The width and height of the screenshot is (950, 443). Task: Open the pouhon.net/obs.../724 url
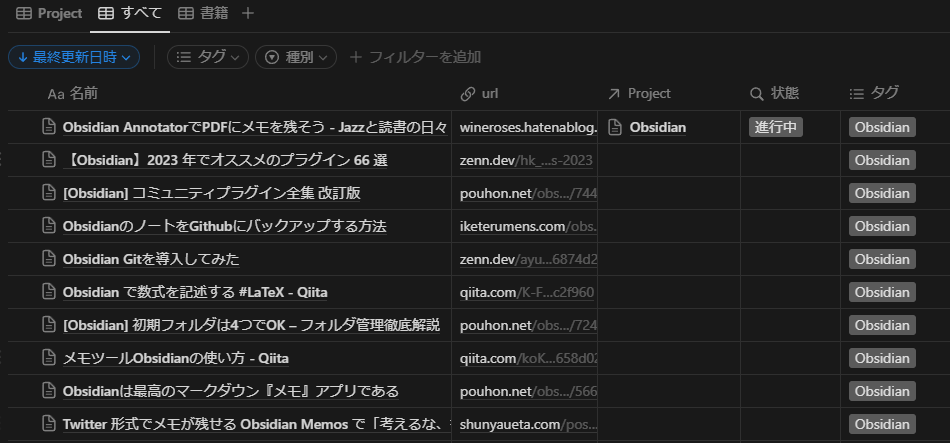[528, 325]
